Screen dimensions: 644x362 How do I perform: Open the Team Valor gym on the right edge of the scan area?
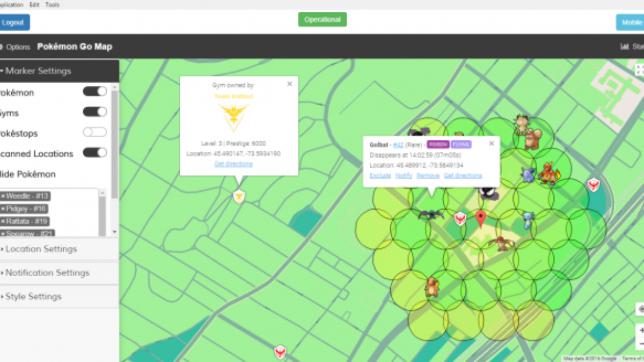click(x=592, y=185)
